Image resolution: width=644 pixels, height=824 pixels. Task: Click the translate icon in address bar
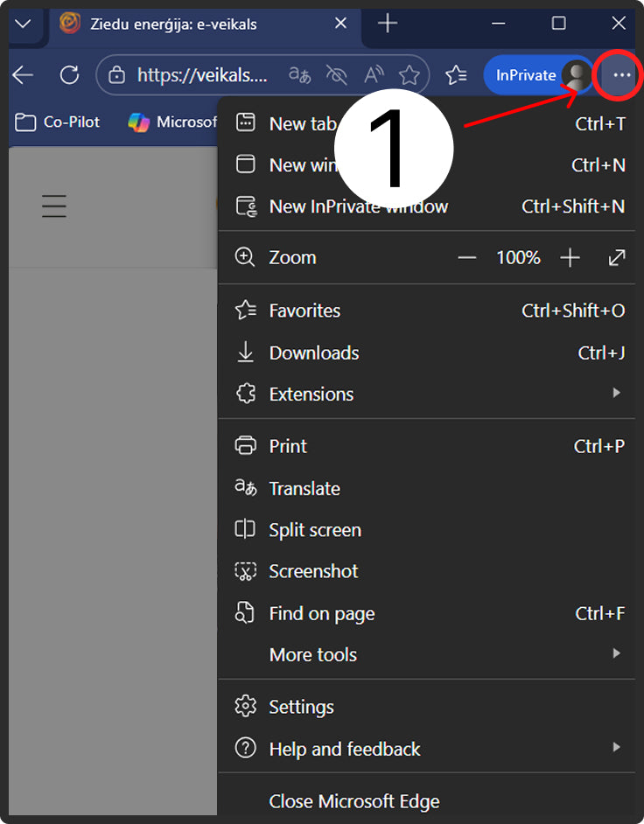(300, 75)
